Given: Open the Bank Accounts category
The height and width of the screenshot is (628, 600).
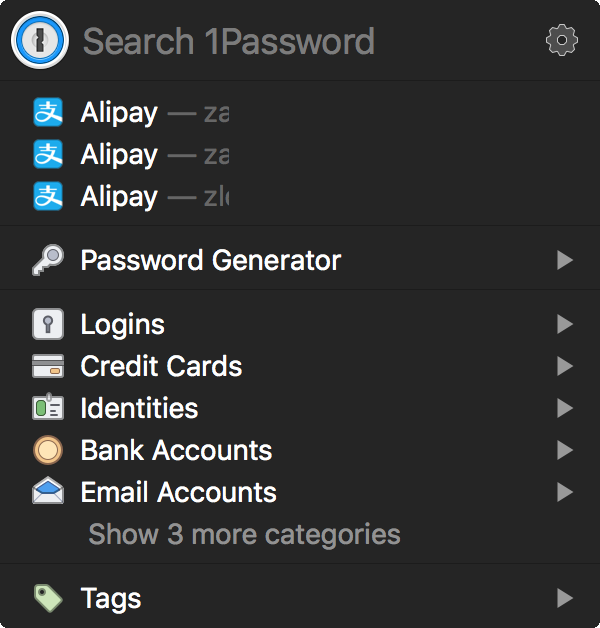Looking at the screenshot, I should (x=300, y=450).
